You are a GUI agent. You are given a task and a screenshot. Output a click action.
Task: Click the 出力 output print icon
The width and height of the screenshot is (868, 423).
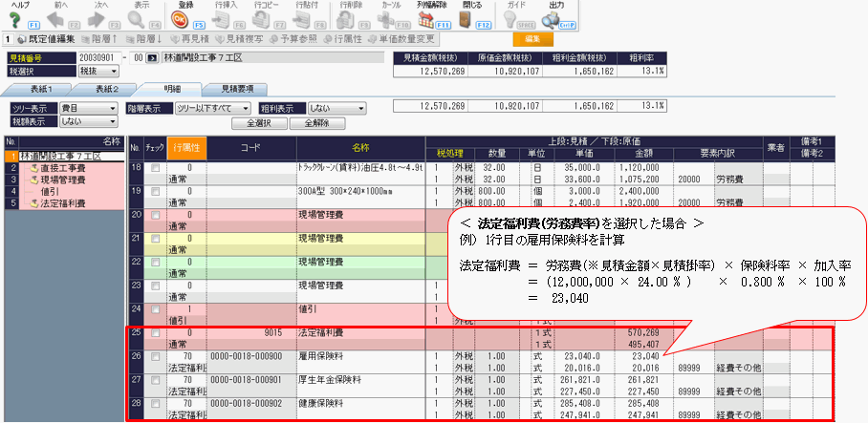552,19
